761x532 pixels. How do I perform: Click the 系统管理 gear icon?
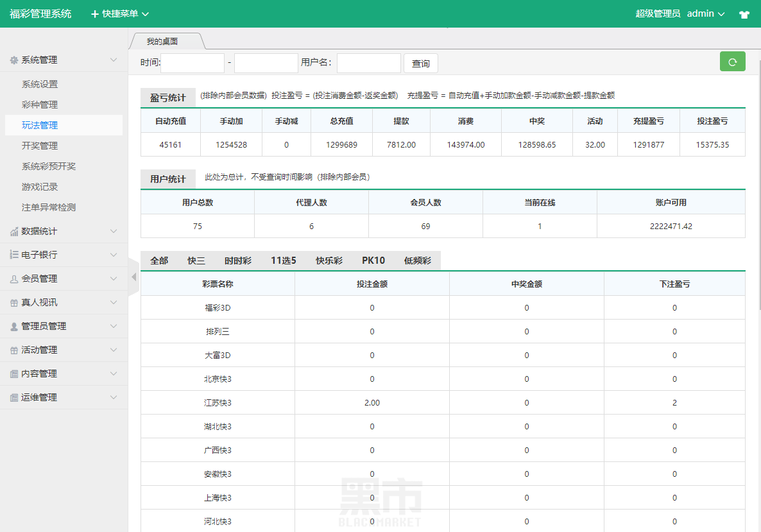click(14, 60)
